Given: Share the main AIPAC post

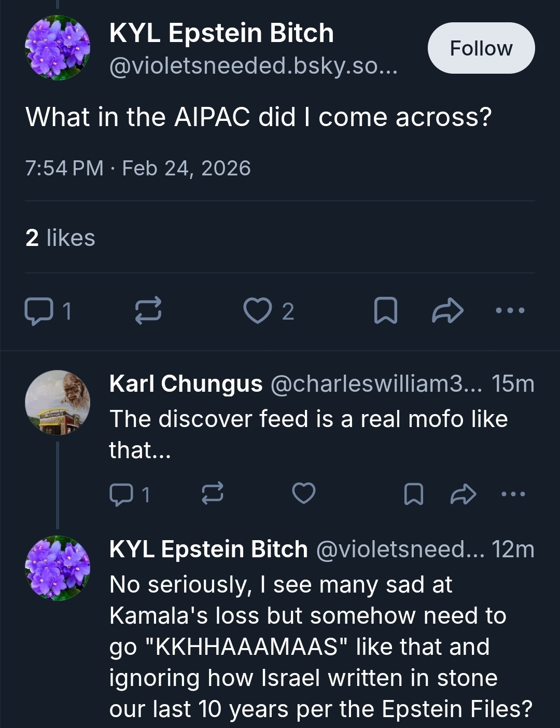Looking at the screenshot, I should (447, 311).
